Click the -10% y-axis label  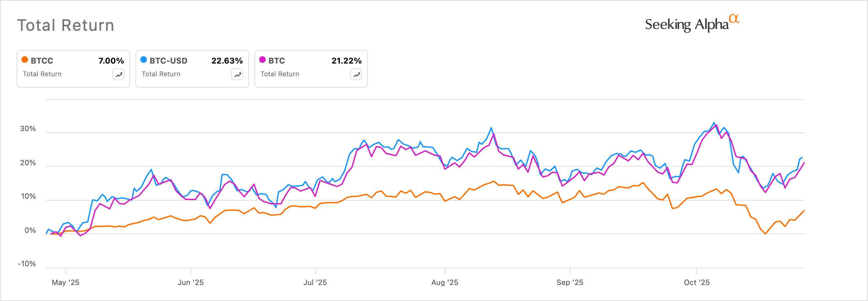click(x=27, y=264)
